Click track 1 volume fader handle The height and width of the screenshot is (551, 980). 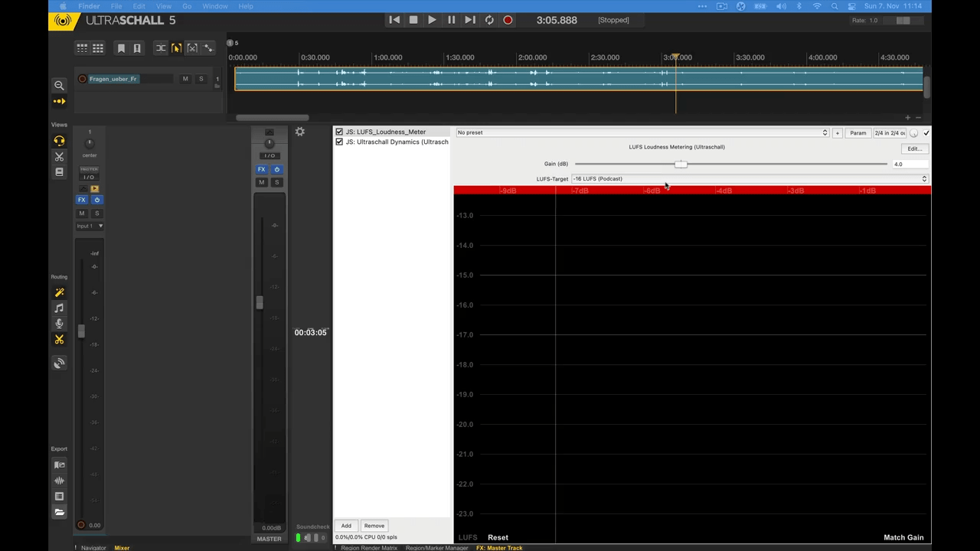pyautogui.click(x=81, y=331)
